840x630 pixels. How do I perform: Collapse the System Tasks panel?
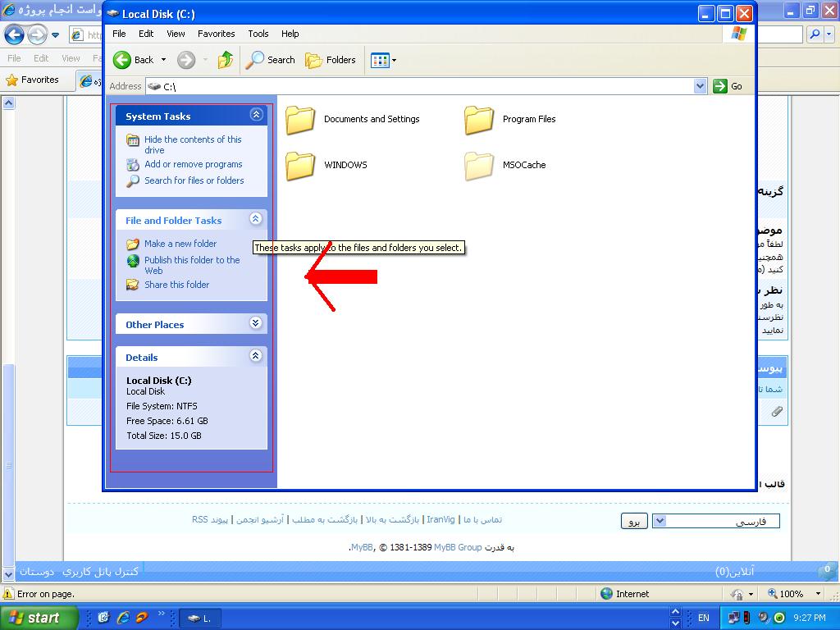(256, 115)
